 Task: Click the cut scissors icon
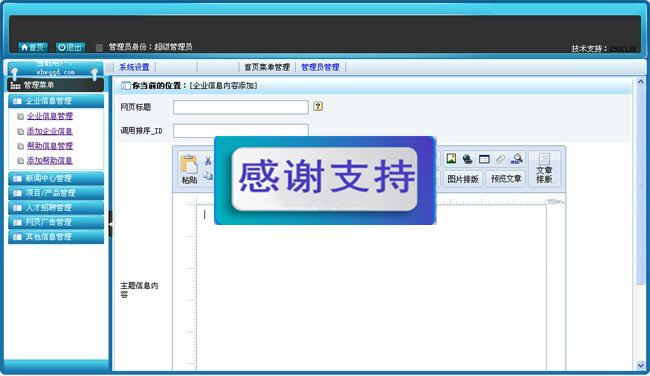(x=208, y=160)
